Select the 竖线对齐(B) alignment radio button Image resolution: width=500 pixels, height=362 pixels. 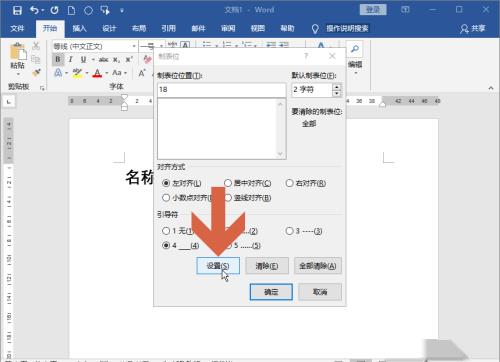click(228, 198)
